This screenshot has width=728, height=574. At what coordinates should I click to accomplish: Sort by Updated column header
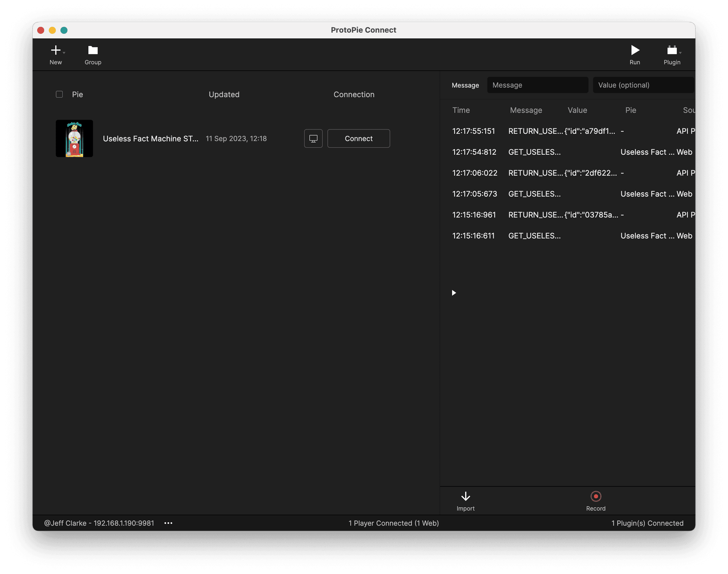coord(224,94)
